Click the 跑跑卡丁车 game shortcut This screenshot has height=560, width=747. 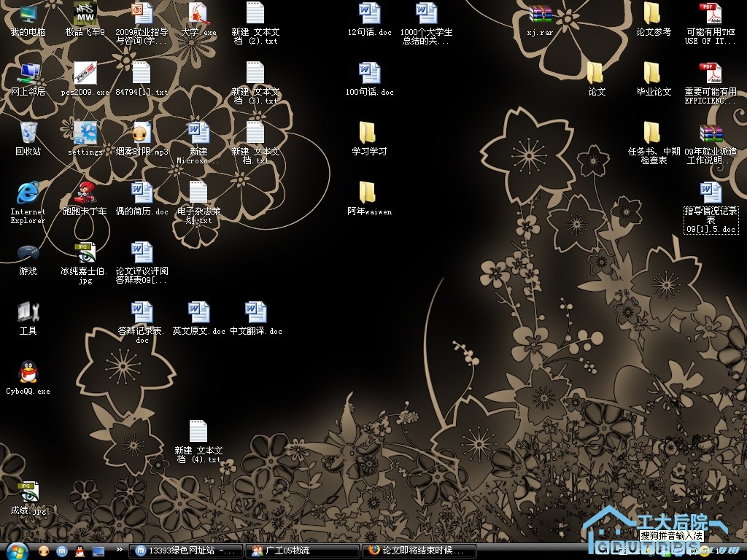[85, 194]
